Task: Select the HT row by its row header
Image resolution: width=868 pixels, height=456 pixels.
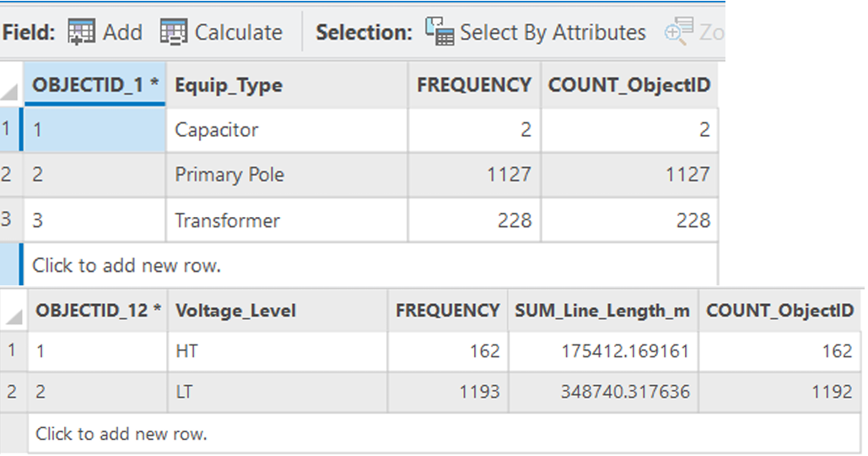Action: [x=13, y=350]
